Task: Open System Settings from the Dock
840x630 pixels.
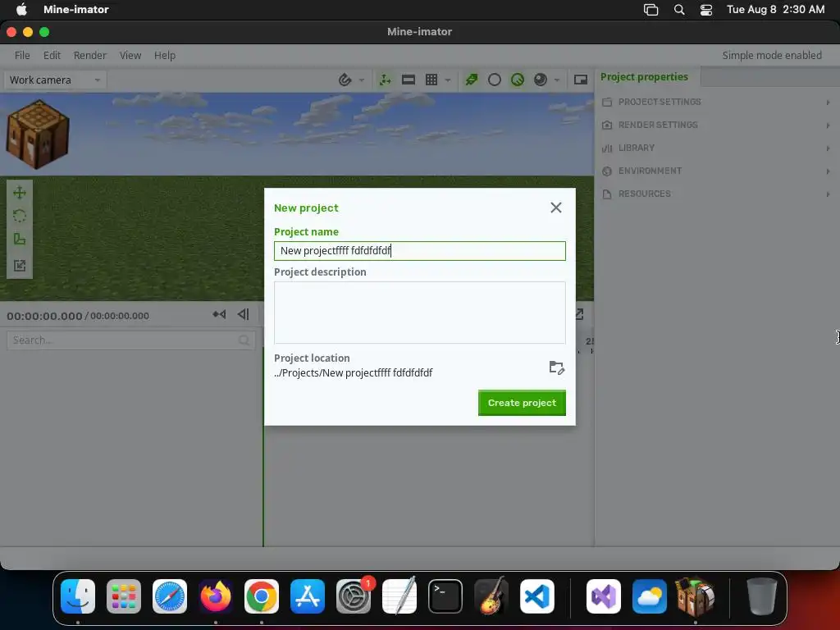Action: 354,596
